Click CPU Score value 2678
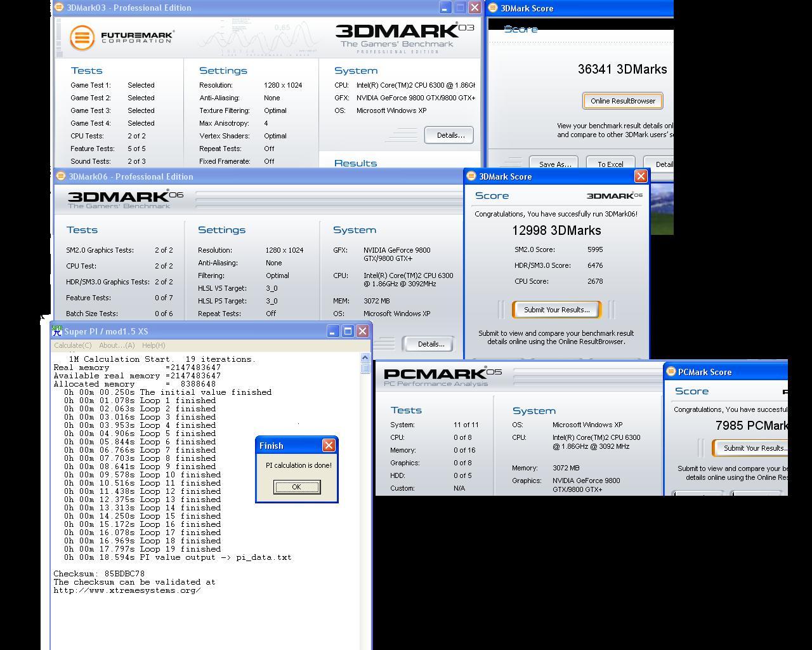The height and width of the screenshot is (650, 812). [595, 281]
